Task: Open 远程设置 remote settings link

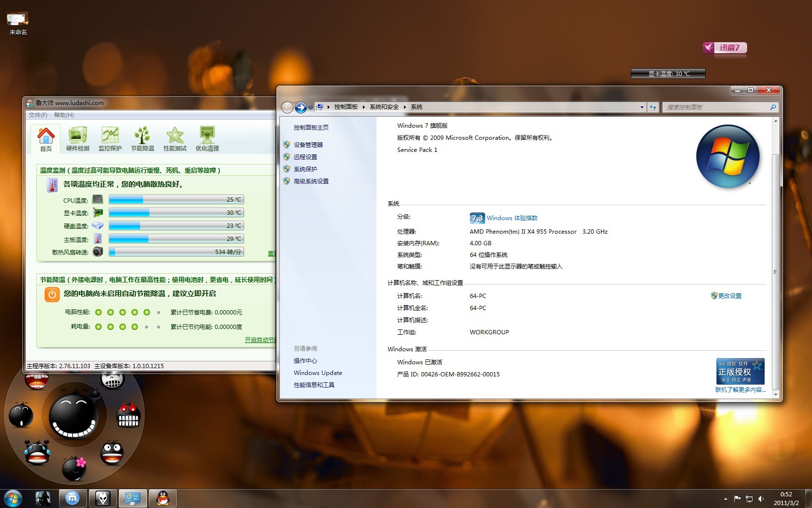Action: click(305, 157)
